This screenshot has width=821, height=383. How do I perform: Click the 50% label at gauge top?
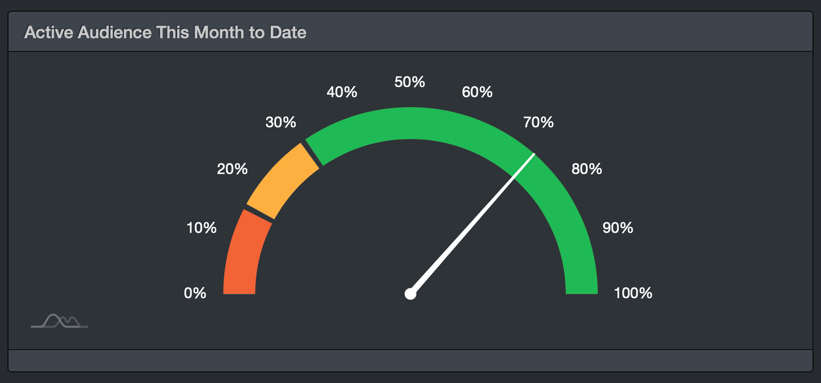409,82
